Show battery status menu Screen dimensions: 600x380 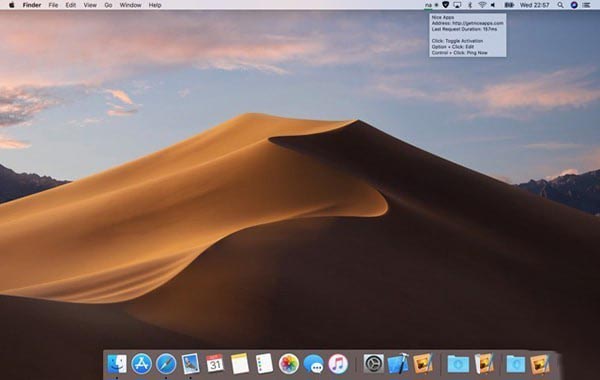[x=509, y=5]
